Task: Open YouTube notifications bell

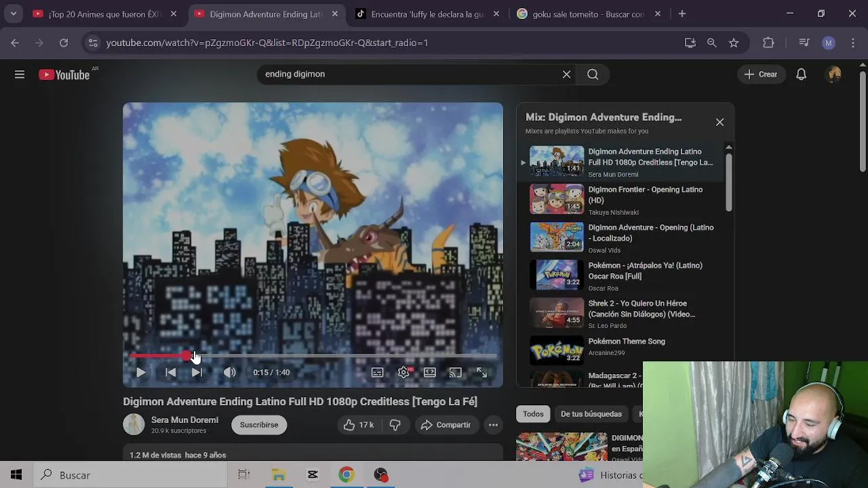Action: 801,75
